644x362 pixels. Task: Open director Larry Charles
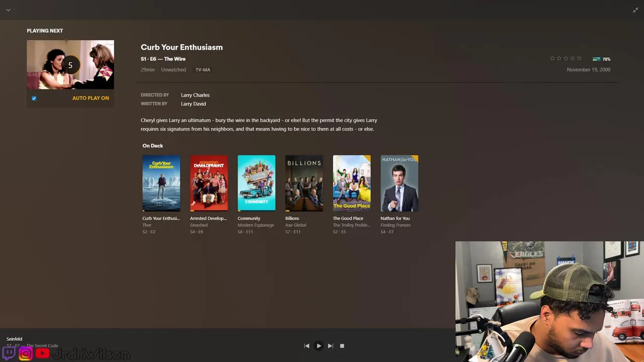click(x=195, y=95)
